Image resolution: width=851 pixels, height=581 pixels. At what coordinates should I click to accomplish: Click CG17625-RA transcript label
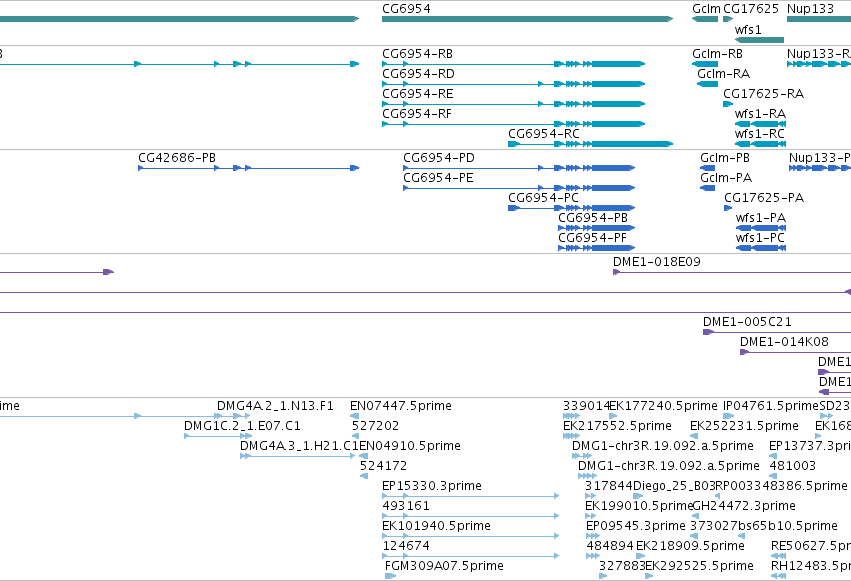point(764,94)
